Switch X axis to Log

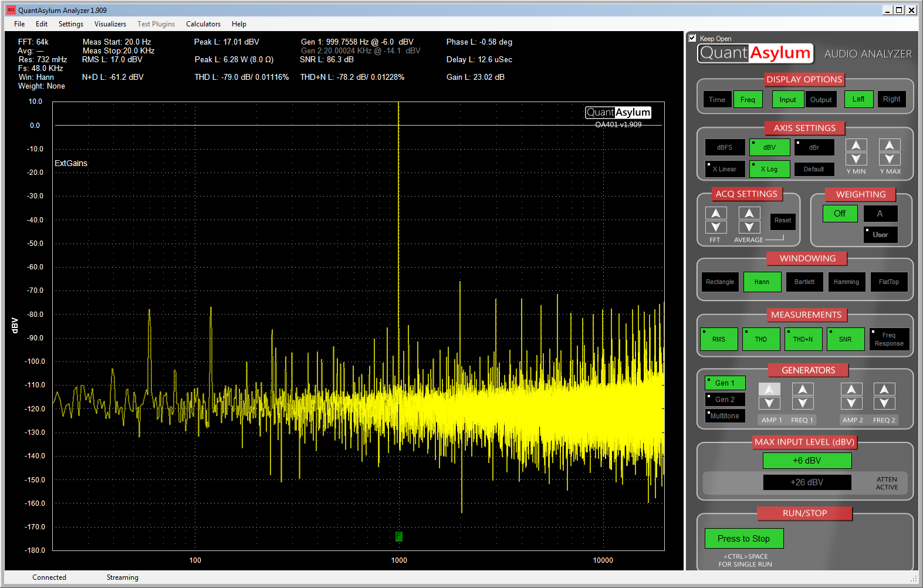click(x=769, y=169)
